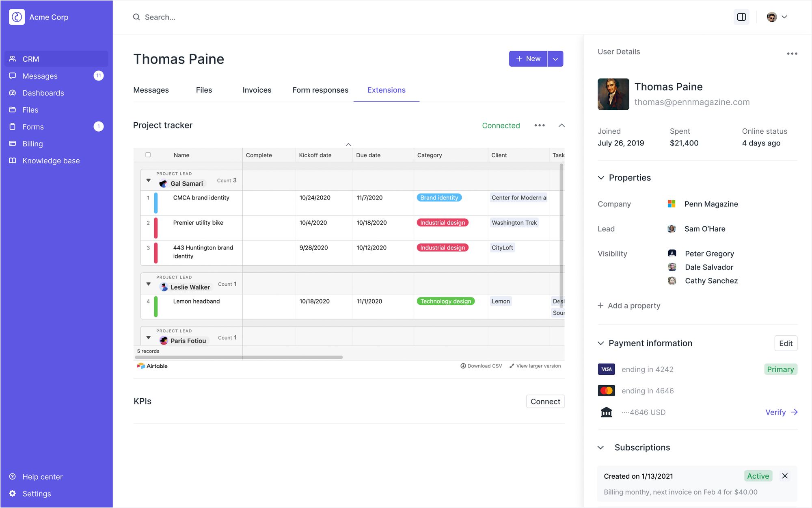Collapse the Properties section chevron
812x508 pixels.
pos(601,178)
